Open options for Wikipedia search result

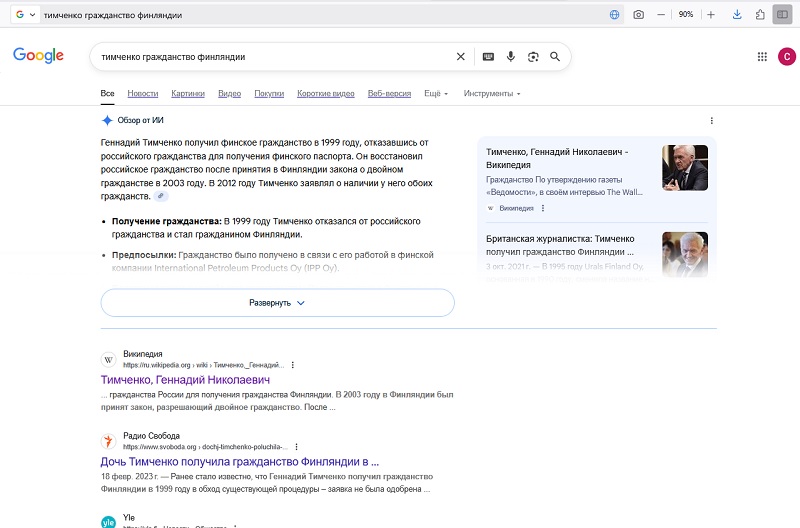click(x=292, y=365)
